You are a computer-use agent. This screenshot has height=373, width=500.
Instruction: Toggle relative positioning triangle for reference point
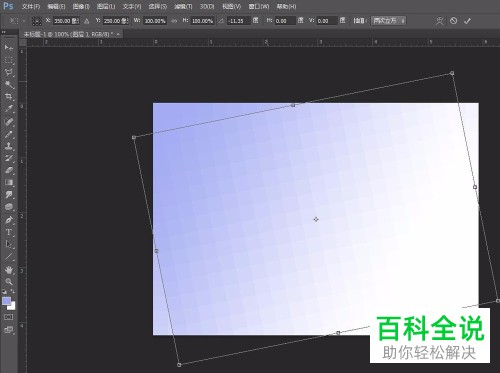pyautogui.click(x=87, y=21)
